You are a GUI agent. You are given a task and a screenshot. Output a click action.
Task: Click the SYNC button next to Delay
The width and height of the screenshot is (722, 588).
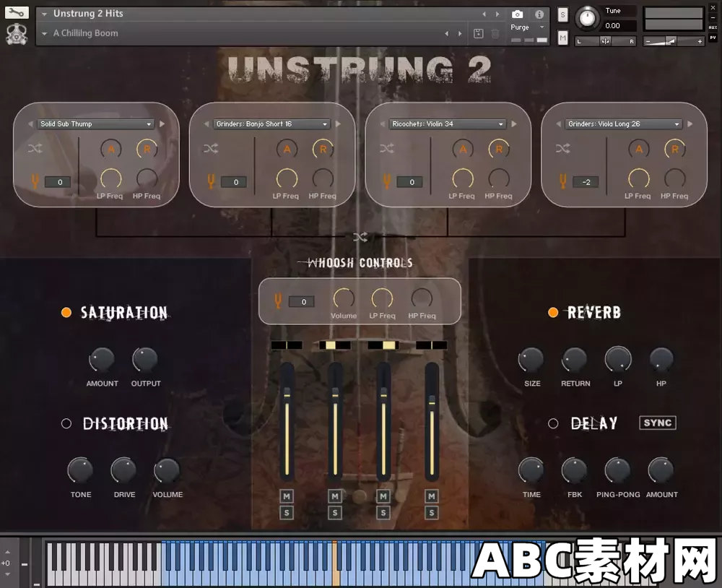coord(657,423)
